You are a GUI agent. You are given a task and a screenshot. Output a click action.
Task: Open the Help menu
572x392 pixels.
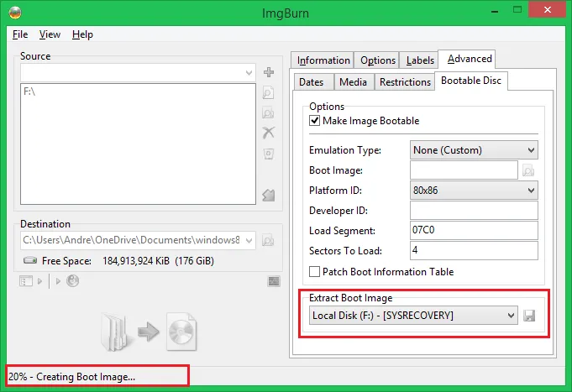tap(82, 34)
